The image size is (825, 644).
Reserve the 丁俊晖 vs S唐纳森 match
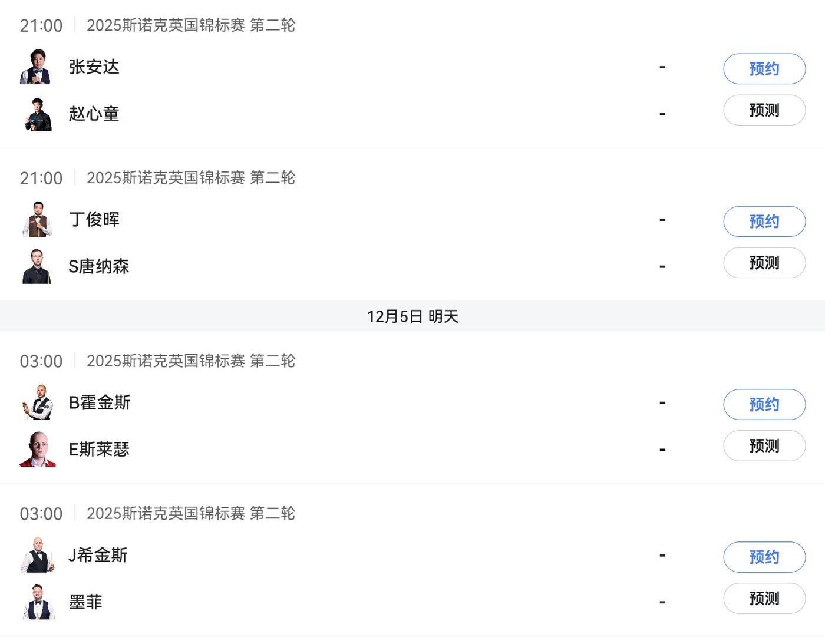pyautogui.click(x=764, y=222)
